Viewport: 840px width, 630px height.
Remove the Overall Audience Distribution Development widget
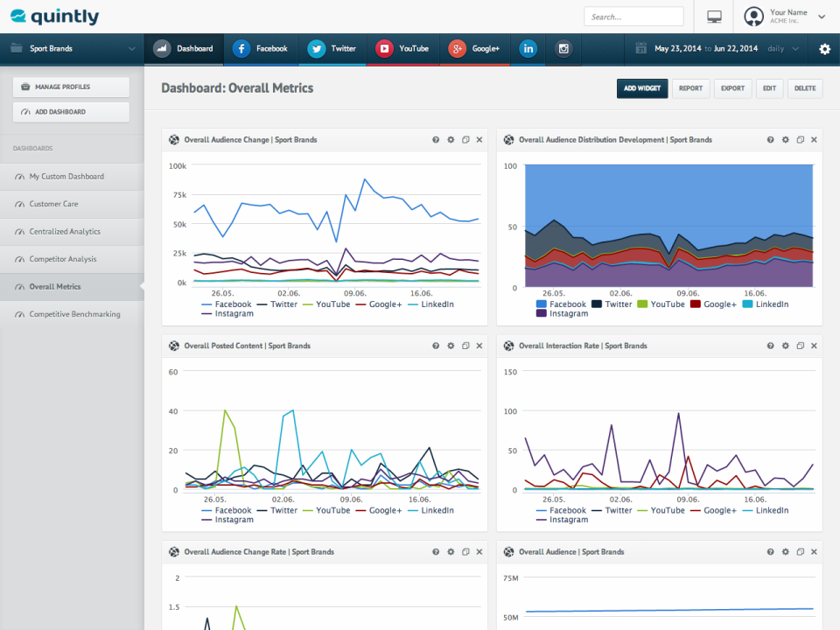tap(814, 140)
